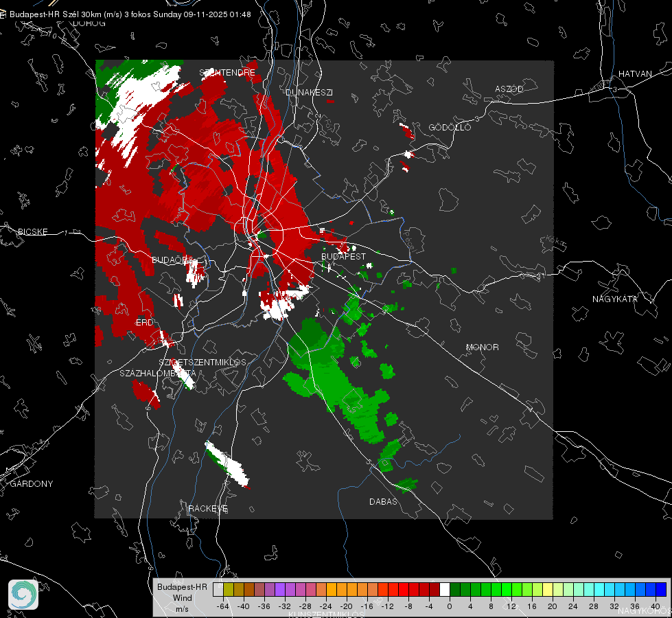
Task: Select the HATVAN town label
Action: click(635, 73)
